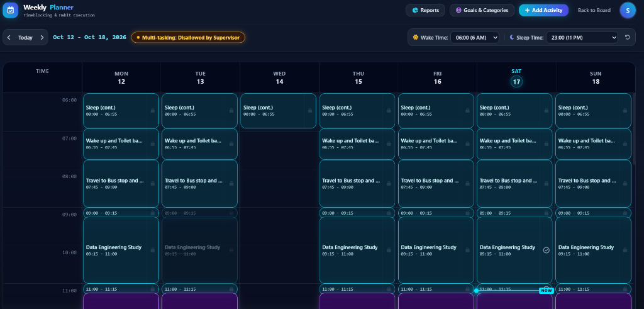
Task: Click lock icon on Friday 11:00 - 11:15 block
Action: click(467, 289)
